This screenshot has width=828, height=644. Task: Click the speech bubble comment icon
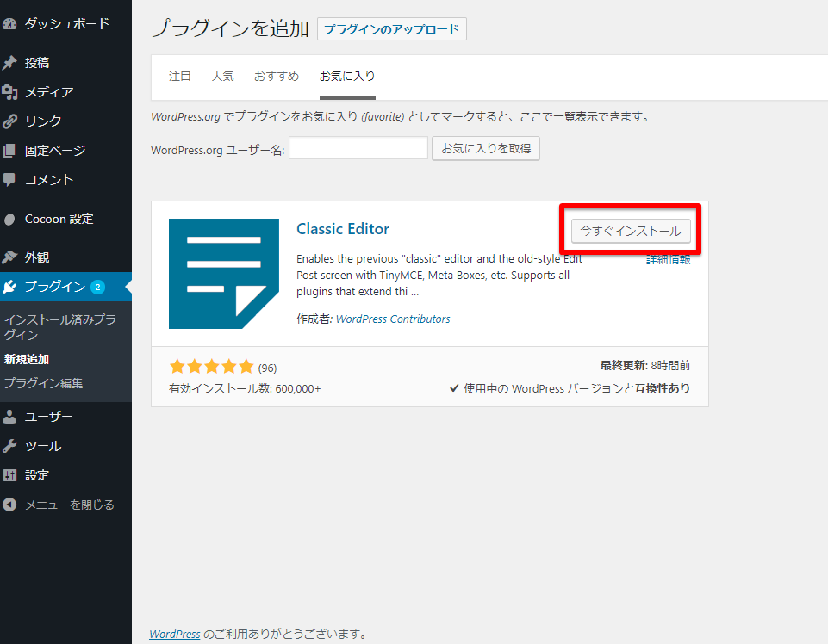(x=9, y=180)
